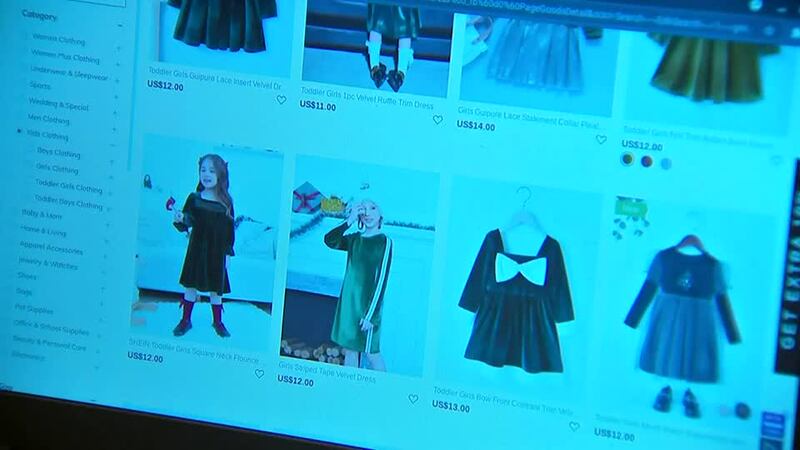Expand Wedding & Special category
This screenshot has width=800, height=450.
coord(114,113)
